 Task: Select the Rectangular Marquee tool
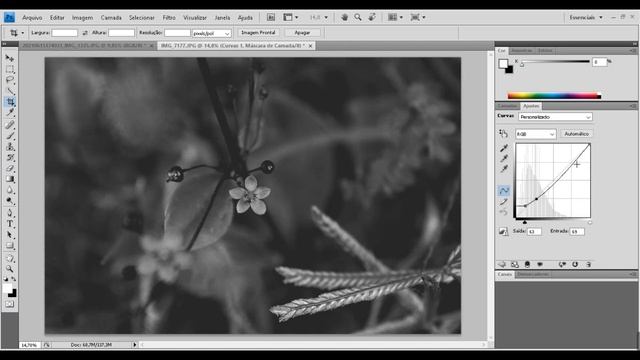9,69
